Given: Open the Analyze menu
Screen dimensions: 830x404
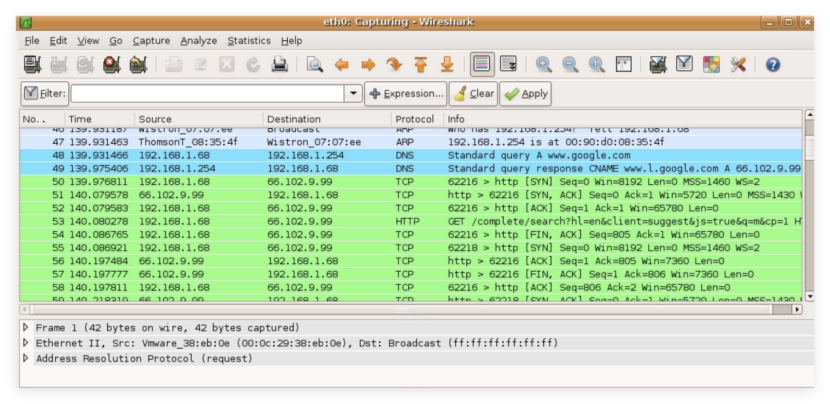Looking at the screenshot, I should coord(199,41).
